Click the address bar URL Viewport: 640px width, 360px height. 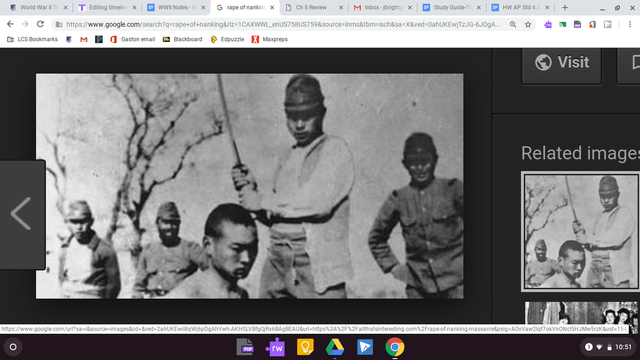282,24
